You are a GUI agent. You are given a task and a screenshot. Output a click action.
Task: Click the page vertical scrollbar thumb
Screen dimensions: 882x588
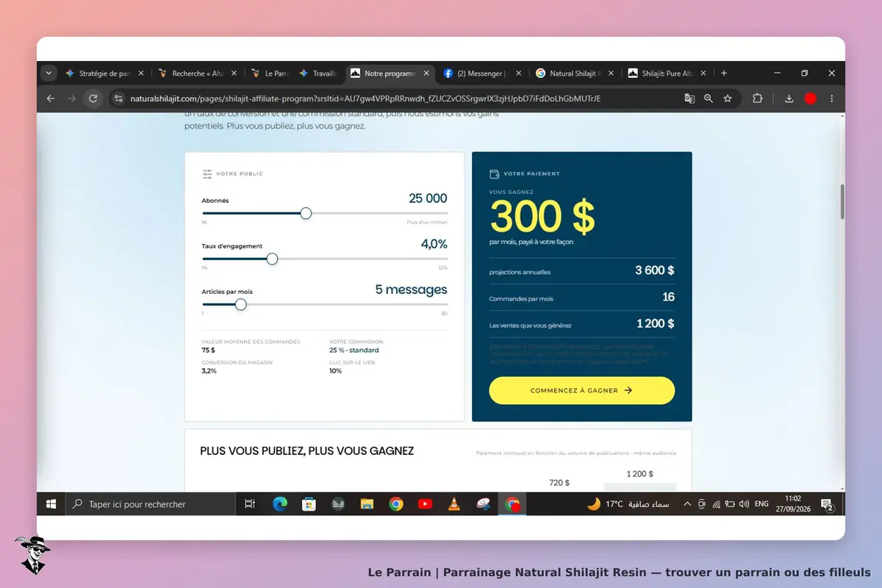[842, 202]
